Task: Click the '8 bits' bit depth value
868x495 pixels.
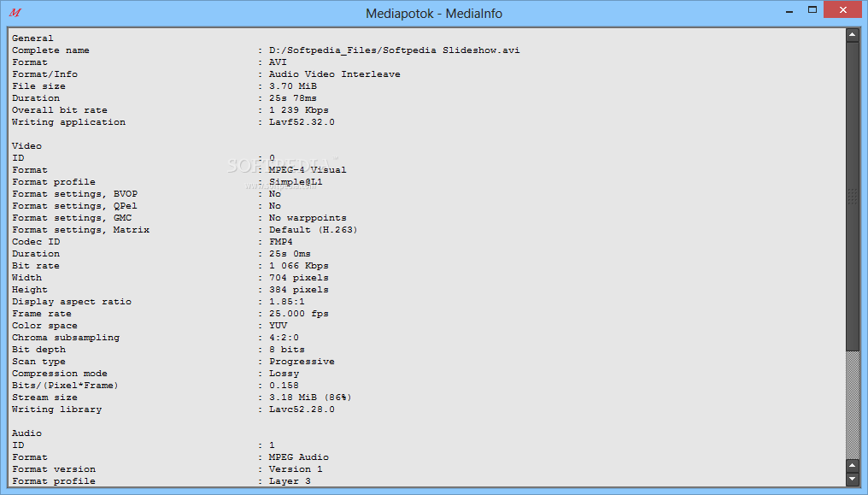Action: coord(287,350)
